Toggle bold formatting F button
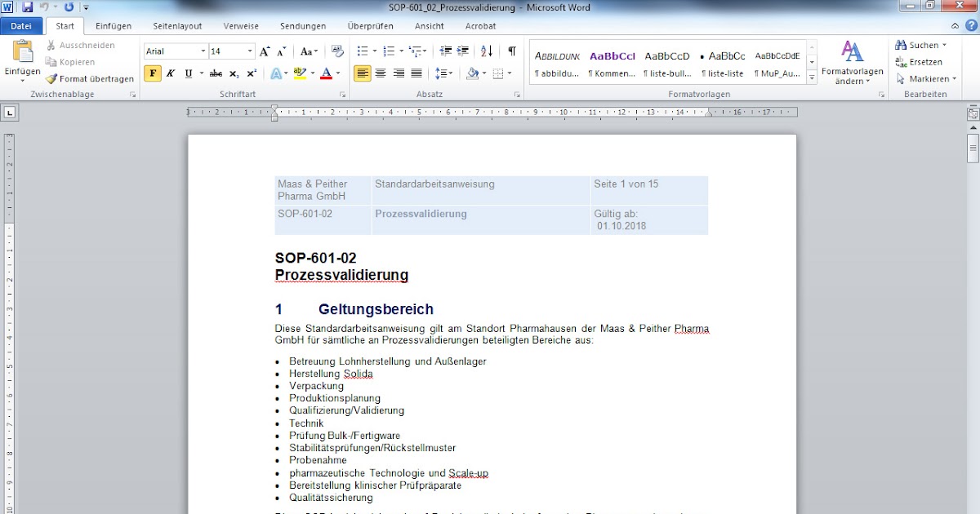This screenshot has height=514, width=980. click(153, 73)
